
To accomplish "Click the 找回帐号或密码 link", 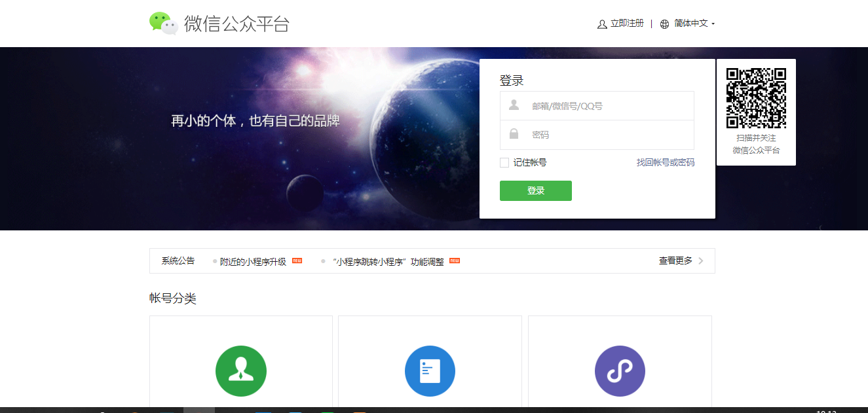I will click(x=665, y=162).
